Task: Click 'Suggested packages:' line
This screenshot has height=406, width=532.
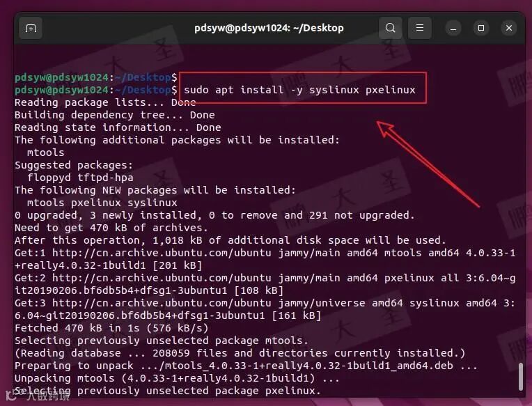Action: point(74,165)
